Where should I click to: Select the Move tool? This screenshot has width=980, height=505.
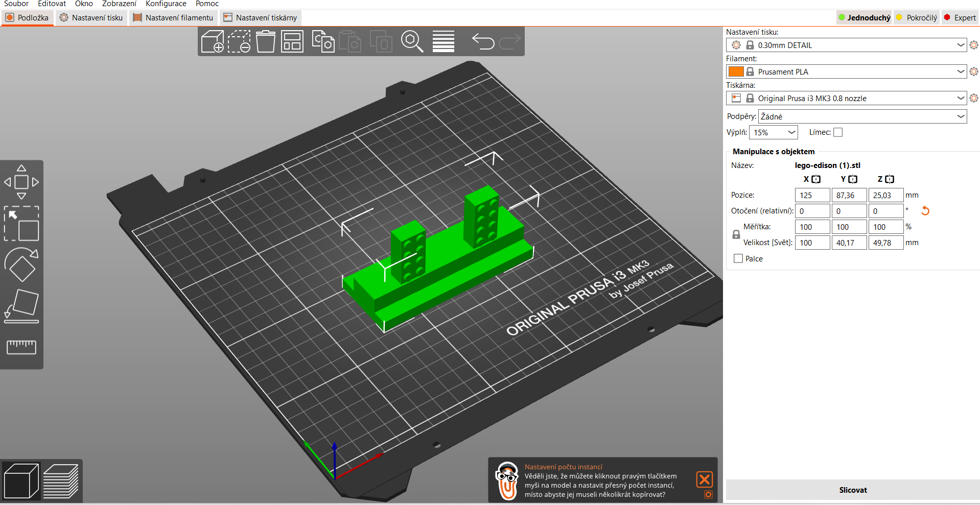pyautogui.click(x=21, y=182)
